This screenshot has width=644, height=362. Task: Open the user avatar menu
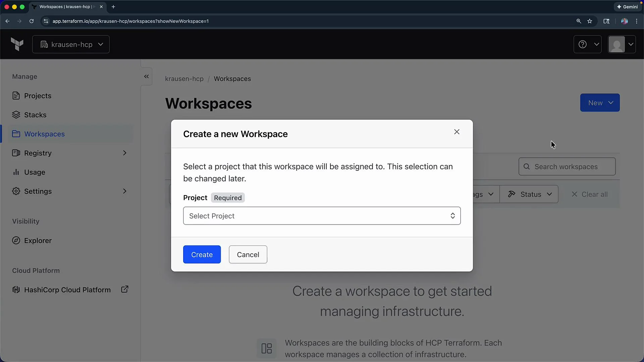click(622, 44)
